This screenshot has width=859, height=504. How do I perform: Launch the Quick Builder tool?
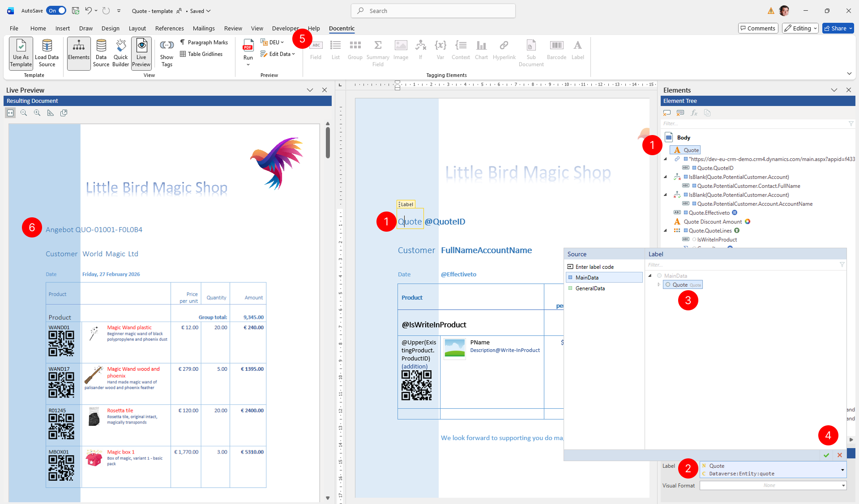[120, 53]
